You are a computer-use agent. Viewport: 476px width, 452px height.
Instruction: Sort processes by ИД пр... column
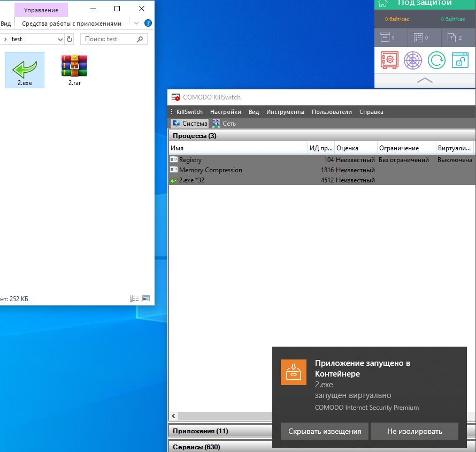(321, 148)
